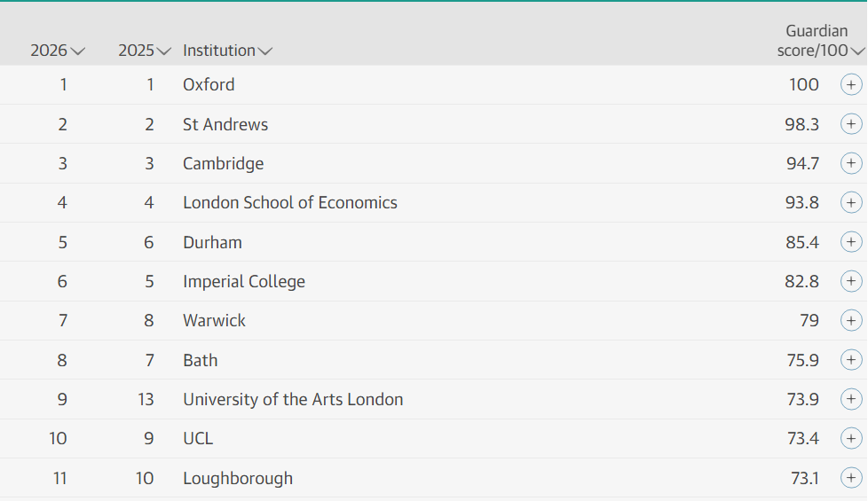
Task: Sort table by 2025 ranking column
Action: coord(145,51)
